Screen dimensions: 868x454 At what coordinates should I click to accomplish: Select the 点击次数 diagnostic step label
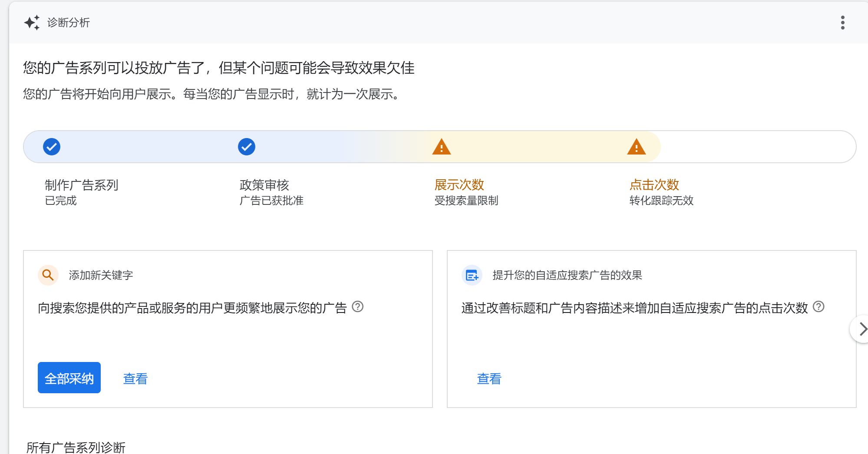(655, 185)
